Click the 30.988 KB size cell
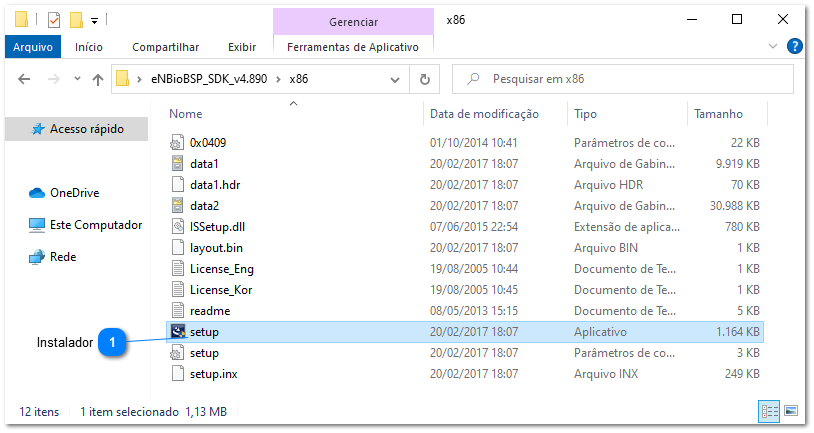Screen dimensions: 814x433 [735, 206]
